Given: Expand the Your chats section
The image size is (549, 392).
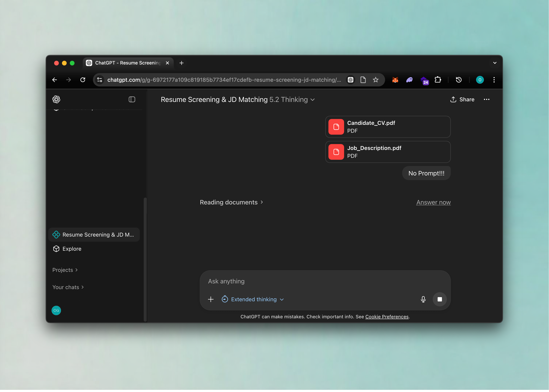Looking at the screenshot, I should (x=68, y=287).
